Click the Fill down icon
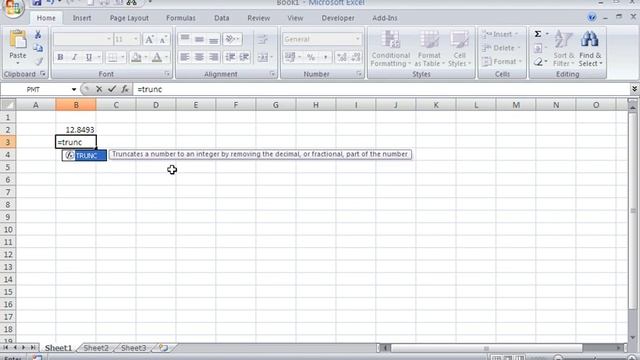The image size is (640, 360). (538, 48)
